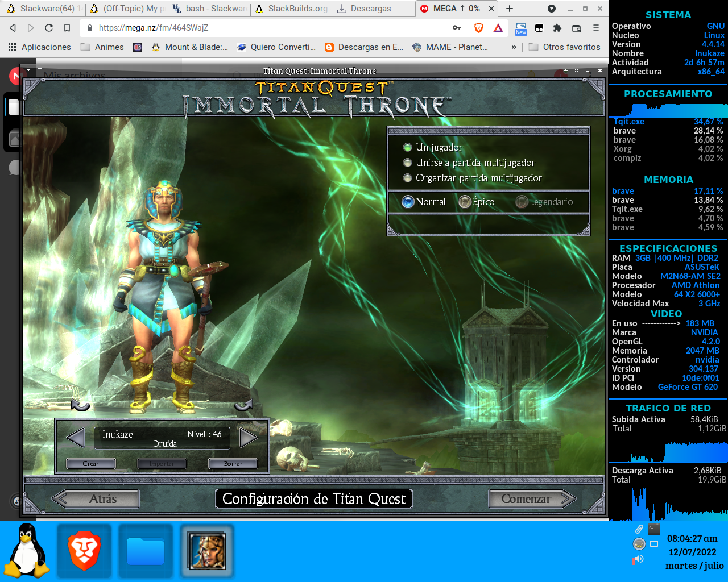
Task: Open the terminal tray icon
Action: pos(654,529)
